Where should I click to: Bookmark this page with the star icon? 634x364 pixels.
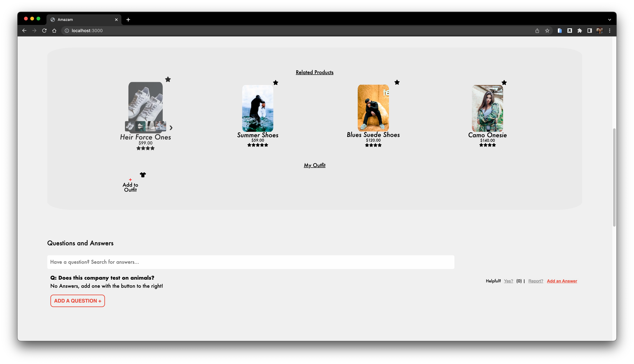pyautogui.click(x=547, y=31)
